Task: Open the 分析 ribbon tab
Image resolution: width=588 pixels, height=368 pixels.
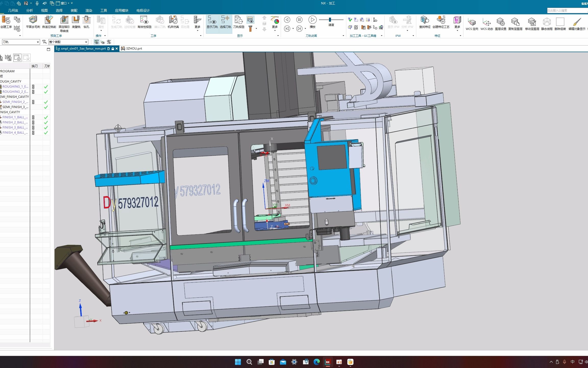Action: click(x=30, y=10)
